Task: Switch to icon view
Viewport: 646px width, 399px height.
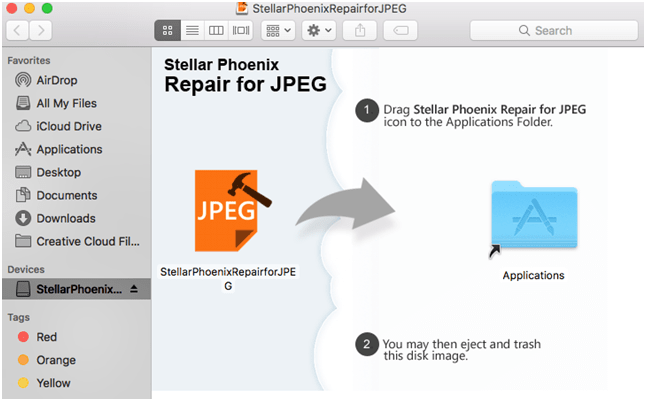Action: click(x=167, y=31)
